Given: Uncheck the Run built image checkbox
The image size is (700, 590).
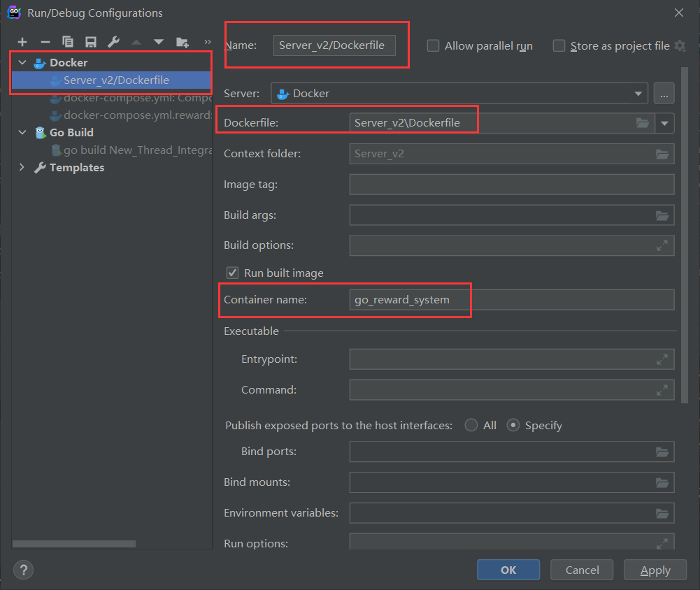Looking at the screenshot, I should 232,273.
